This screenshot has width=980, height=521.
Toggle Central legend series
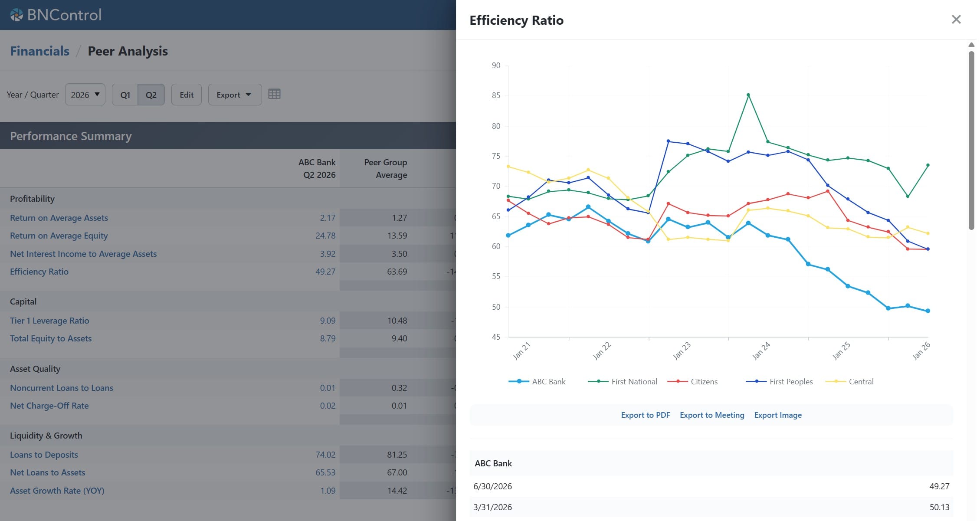(849, 381)
